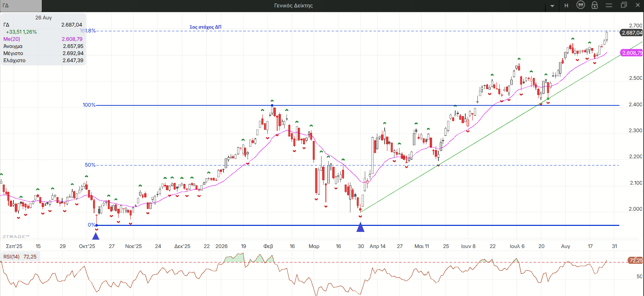This screenshot has width=644, height=296.
Task: Click the 'Ιουλ 6' date label on the time axis
Action: 517,246
